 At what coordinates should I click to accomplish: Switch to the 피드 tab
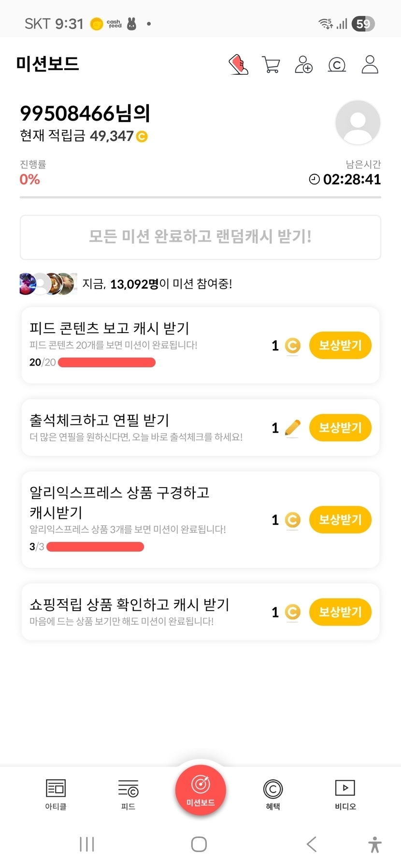pyautogui.click(x=128, y=794)
